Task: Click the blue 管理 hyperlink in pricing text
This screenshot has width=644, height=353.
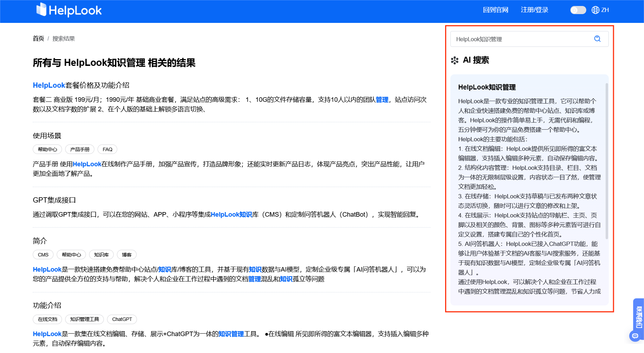Action: (382, 100)
